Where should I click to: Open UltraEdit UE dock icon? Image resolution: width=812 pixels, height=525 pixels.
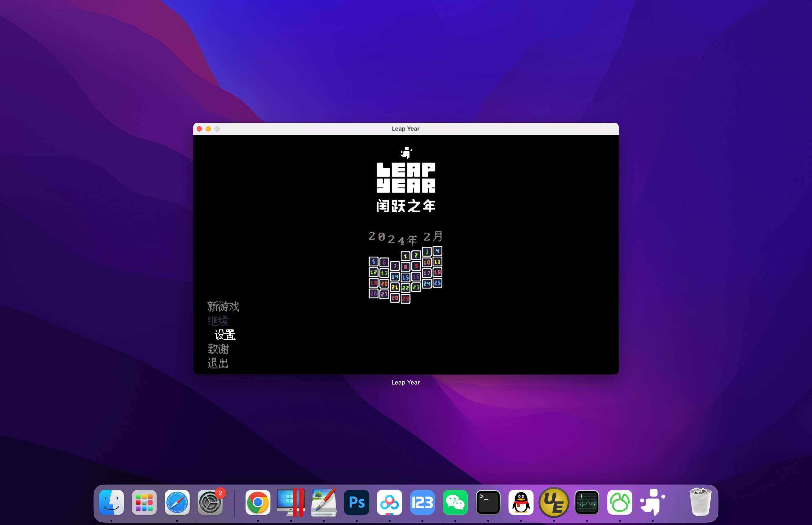click(x=554, y=502)
